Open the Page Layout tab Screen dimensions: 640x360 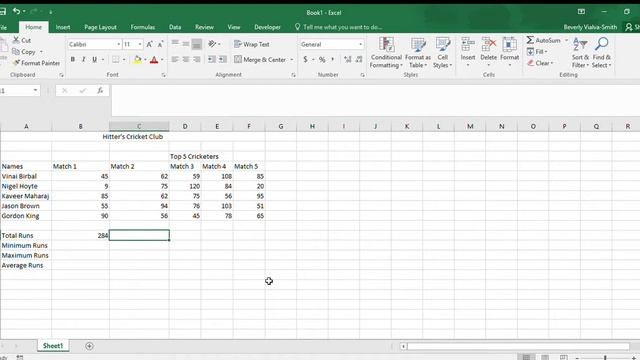pyautogui.click(x=100, y=27)
